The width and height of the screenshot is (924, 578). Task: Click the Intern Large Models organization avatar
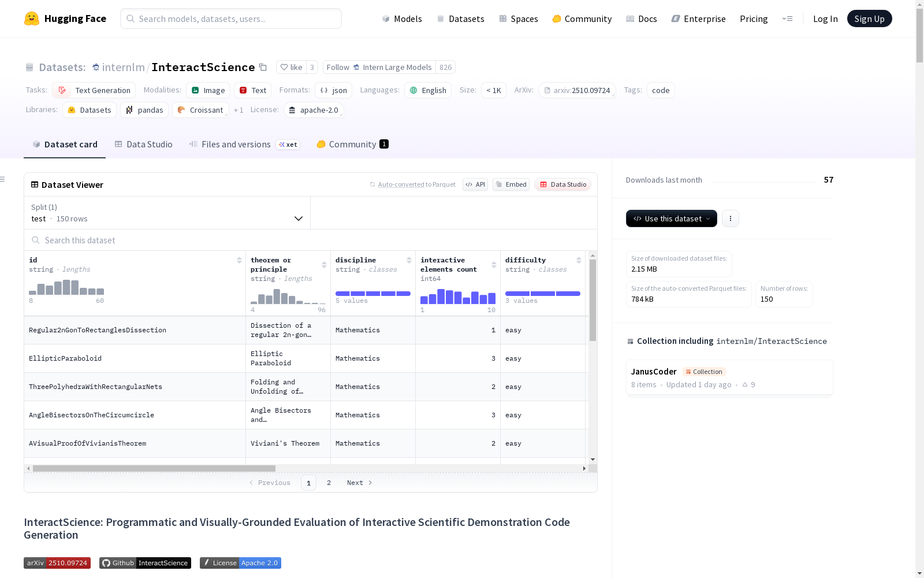click(356, 67)
